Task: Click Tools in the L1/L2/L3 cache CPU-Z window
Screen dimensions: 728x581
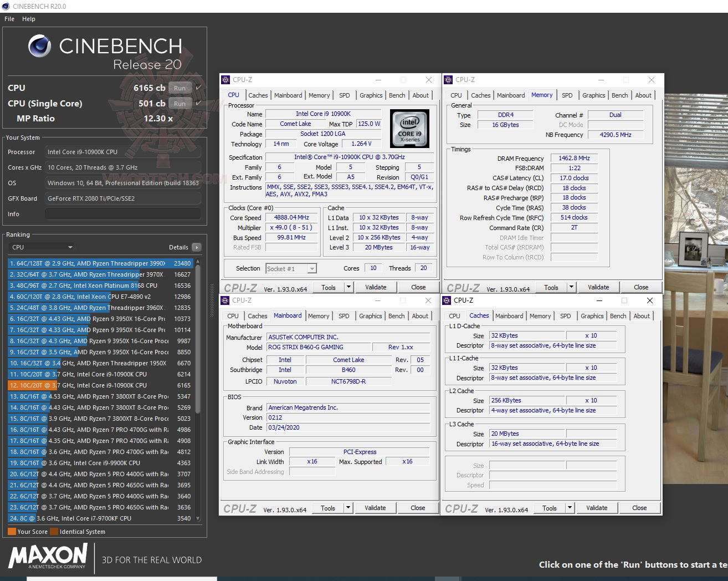Action: point(550,508)
